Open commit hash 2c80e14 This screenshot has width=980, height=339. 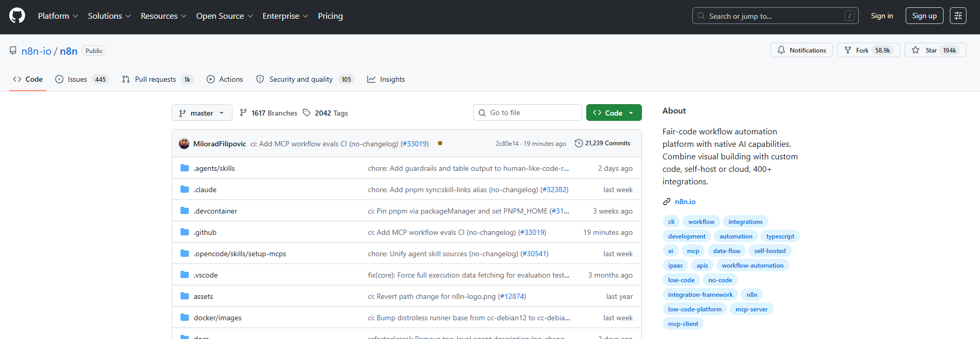[507, 144]
